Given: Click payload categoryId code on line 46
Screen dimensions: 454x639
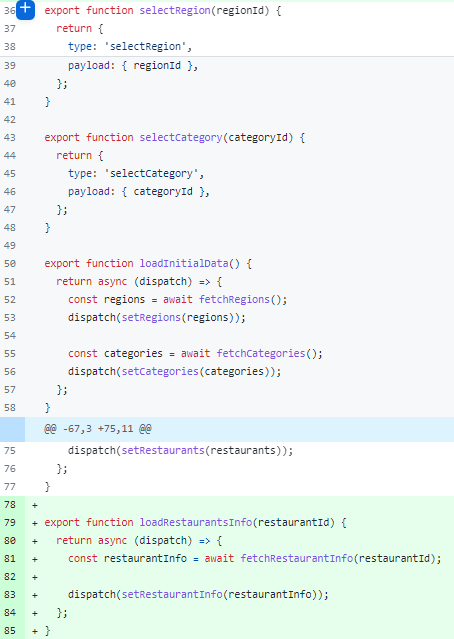Looking at the screenshot, I should (x=139, y=192).
